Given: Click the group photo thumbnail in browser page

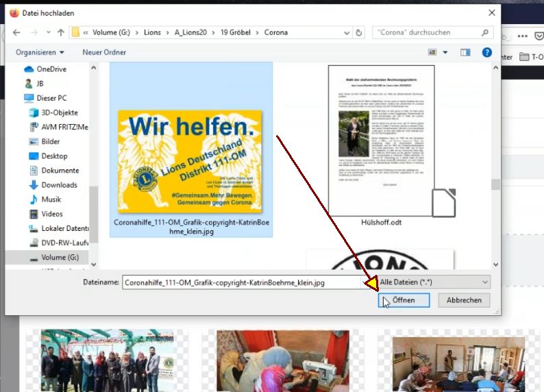Looking at the screenshot, I should (x=107, y=360).
